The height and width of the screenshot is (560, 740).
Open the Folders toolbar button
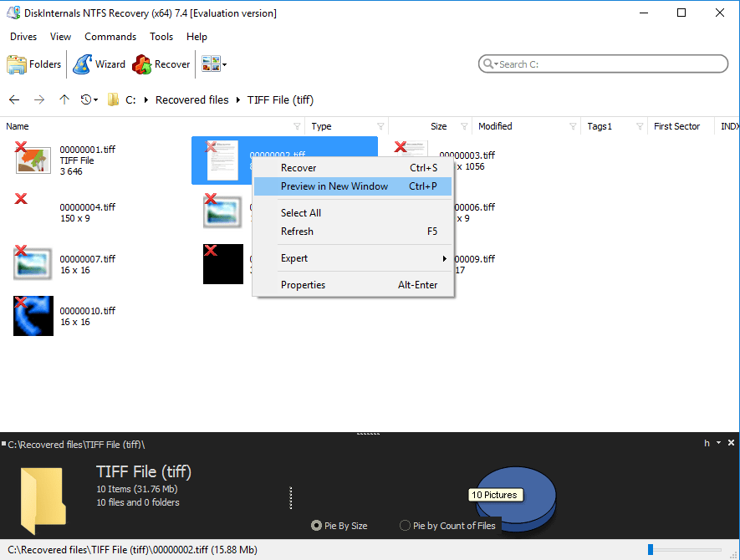point(34,64)
